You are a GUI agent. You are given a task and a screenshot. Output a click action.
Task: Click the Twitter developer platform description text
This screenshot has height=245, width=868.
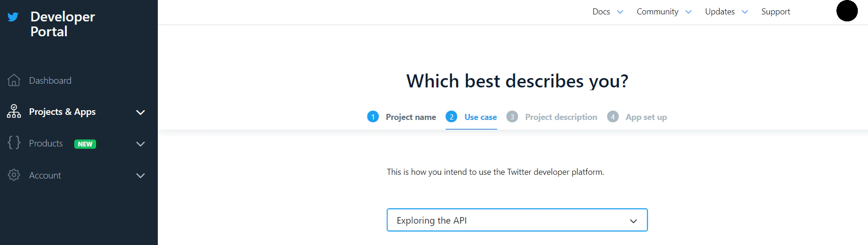[495, 172]
